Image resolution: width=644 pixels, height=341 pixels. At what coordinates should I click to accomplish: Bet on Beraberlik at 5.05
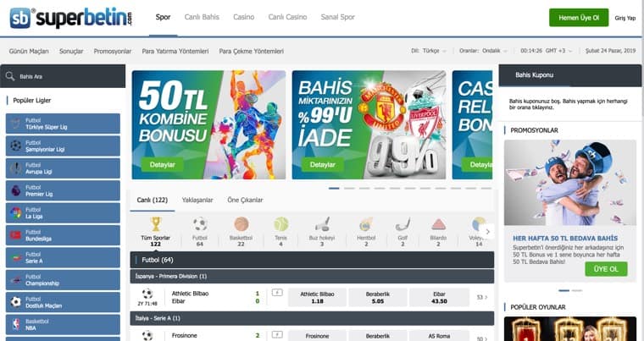point(377,298)
